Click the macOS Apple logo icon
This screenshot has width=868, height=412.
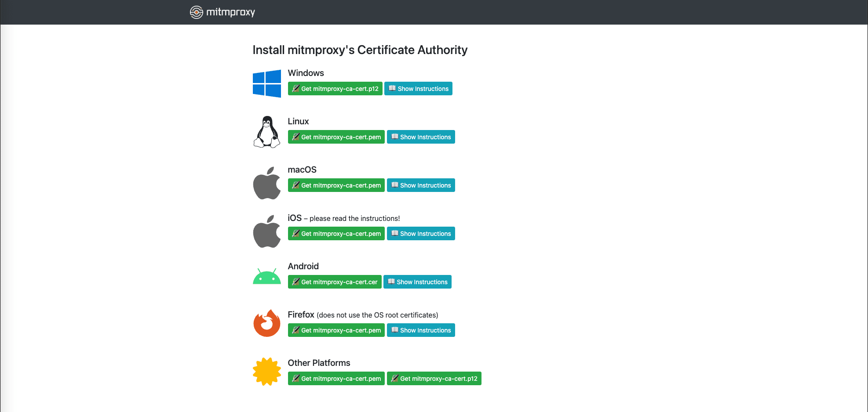pyautogui.click(x=267, y=183)
